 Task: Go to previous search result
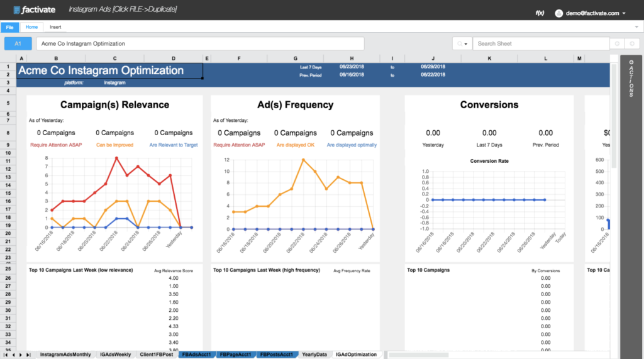coord(617,43)
